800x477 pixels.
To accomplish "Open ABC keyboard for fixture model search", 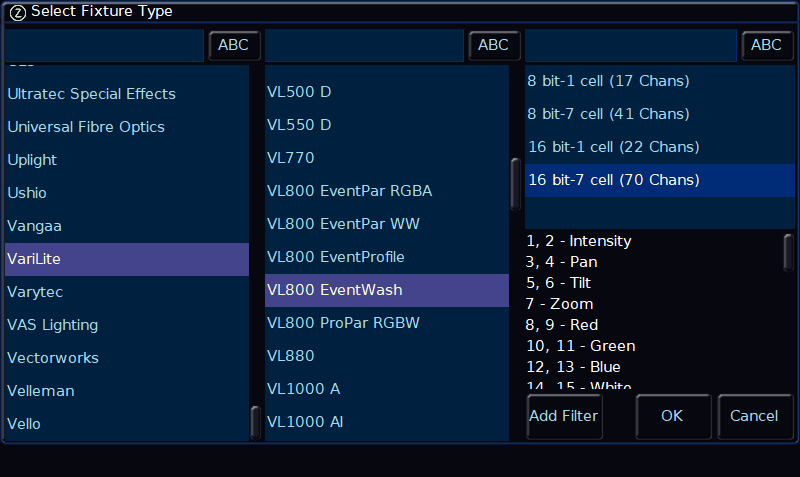I will pos(494,45).
